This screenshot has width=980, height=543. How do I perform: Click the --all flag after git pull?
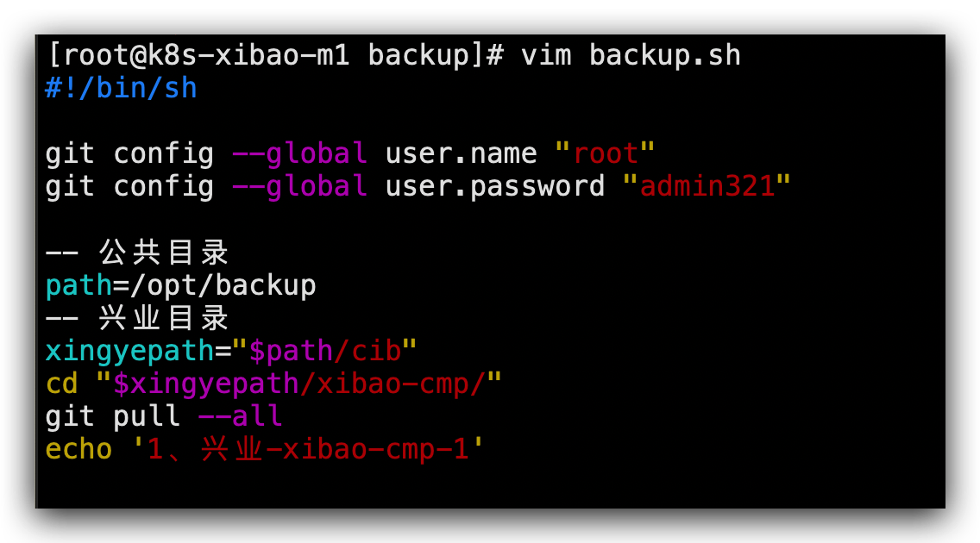coord(240,416)
